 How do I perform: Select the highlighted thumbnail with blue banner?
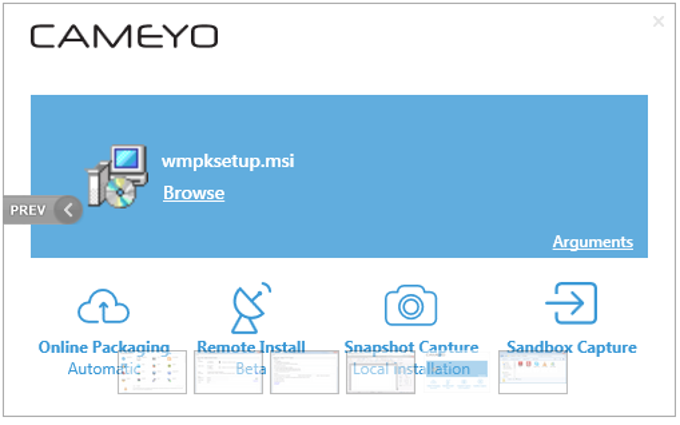point(457,372)
